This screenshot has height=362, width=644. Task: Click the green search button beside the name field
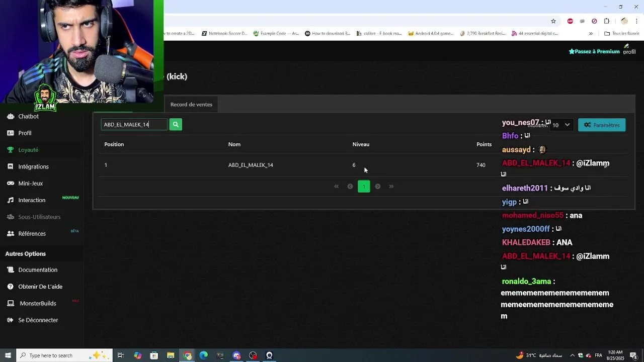click(x=176, y=124)
